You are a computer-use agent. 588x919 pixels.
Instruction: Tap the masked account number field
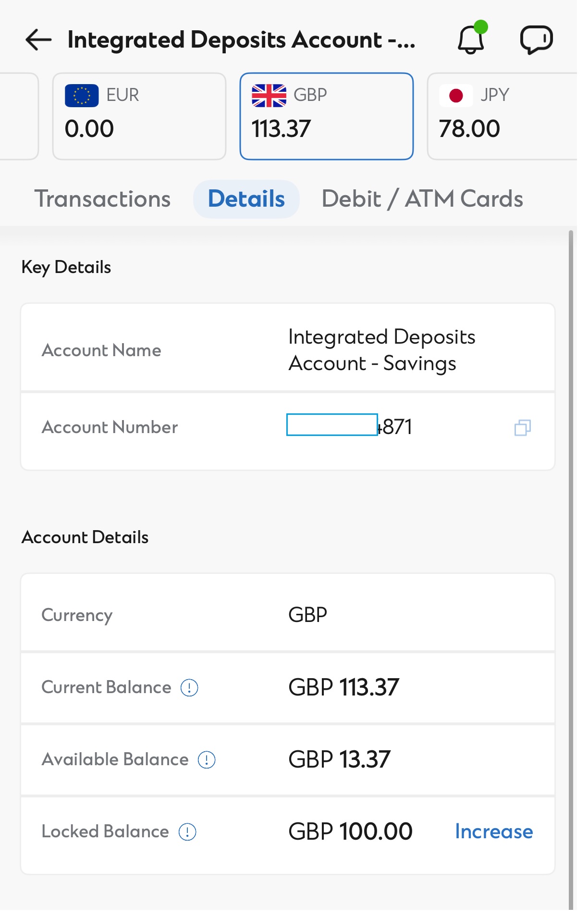coord(332,425)
